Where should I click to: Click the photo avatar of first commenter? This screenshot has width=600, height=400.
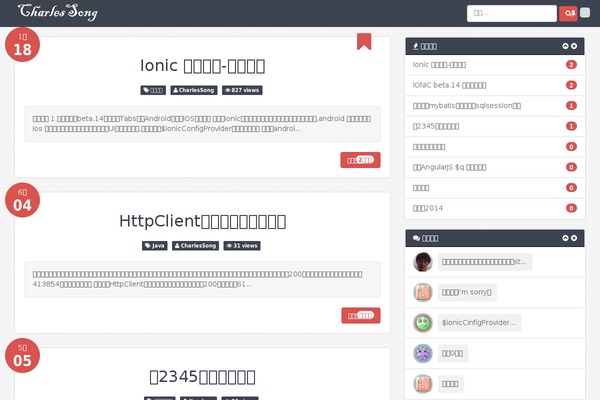point(423,262)
